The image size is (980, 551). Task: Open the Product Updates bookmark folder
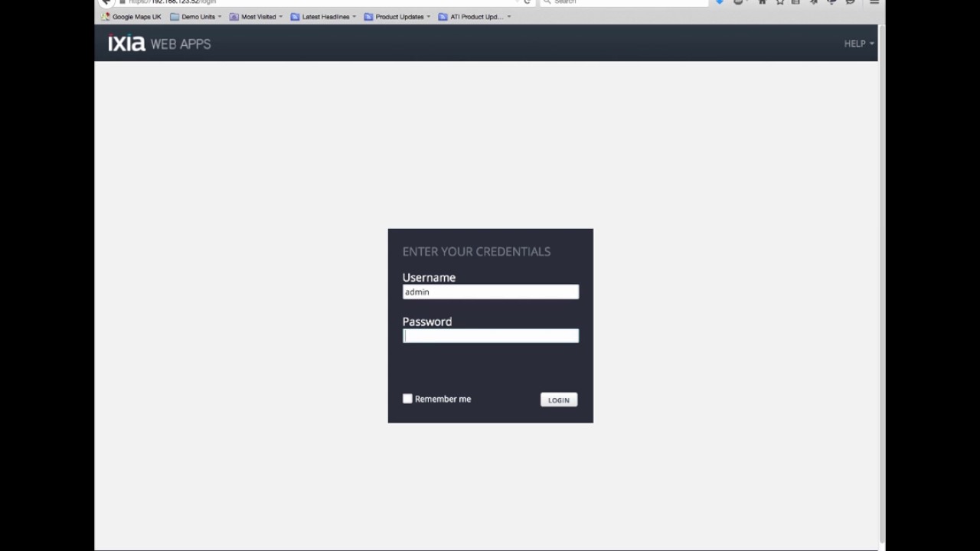point(397,17)
